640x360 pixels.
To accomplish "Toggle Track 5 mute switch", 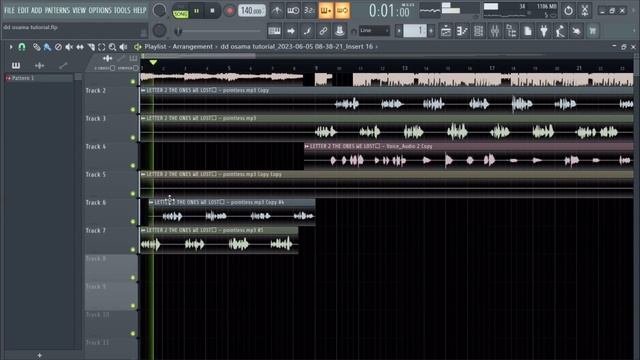I will [x=133, y=193].
